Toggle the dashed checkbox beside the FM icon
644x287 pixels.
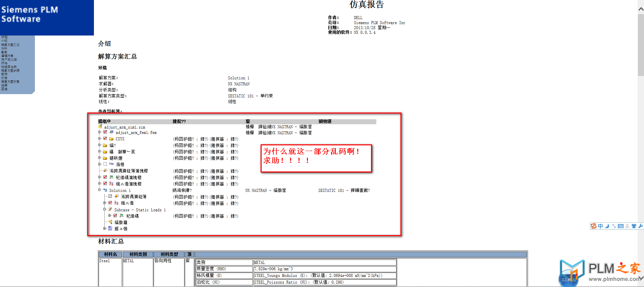[x=105, y=164]
